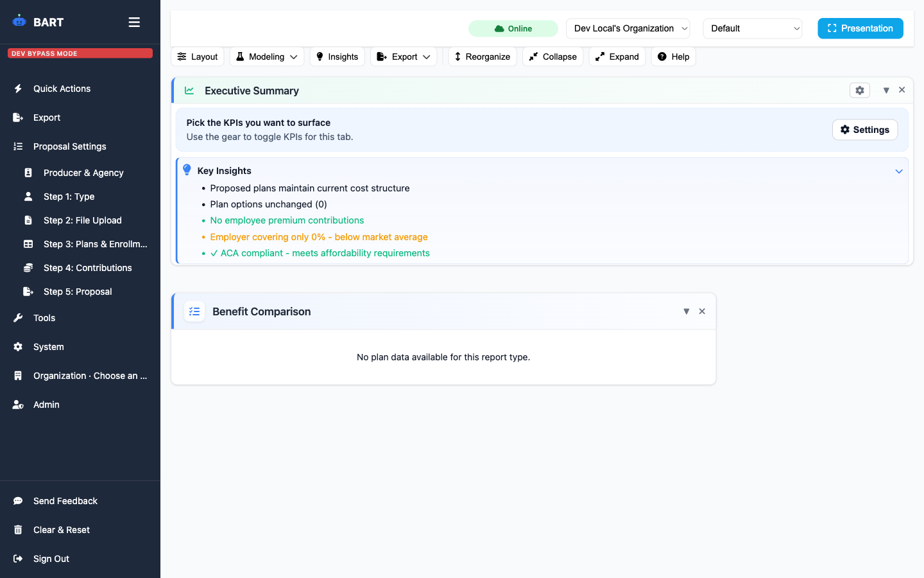Image resolution: width=924 pixels, height=578 pixels.
Task: Collapse the Key Insights section chevron
Action: (x=899, y=171)
